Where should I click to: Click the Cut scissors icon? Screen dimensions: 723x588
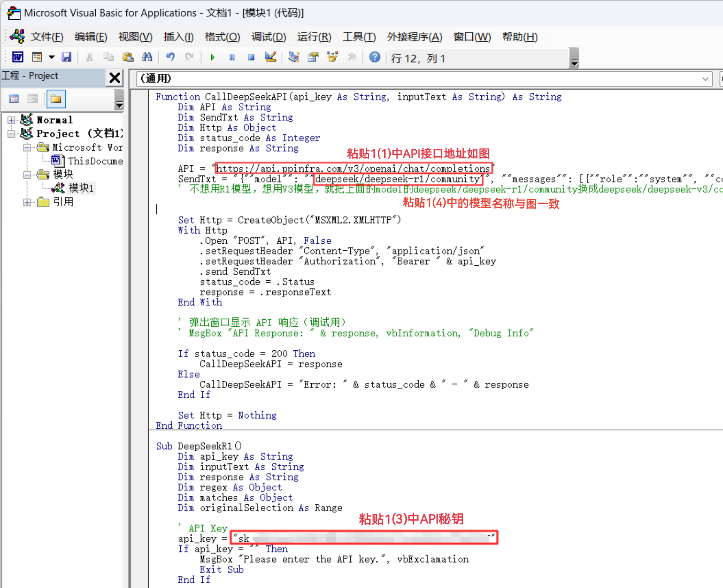click(89, 57)
